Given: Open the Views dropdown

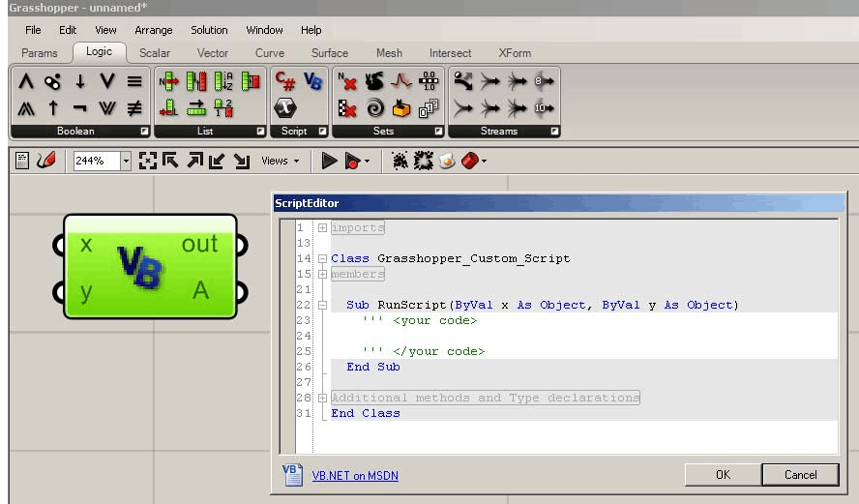Looking at the screenshot, I should coord(280,161).
